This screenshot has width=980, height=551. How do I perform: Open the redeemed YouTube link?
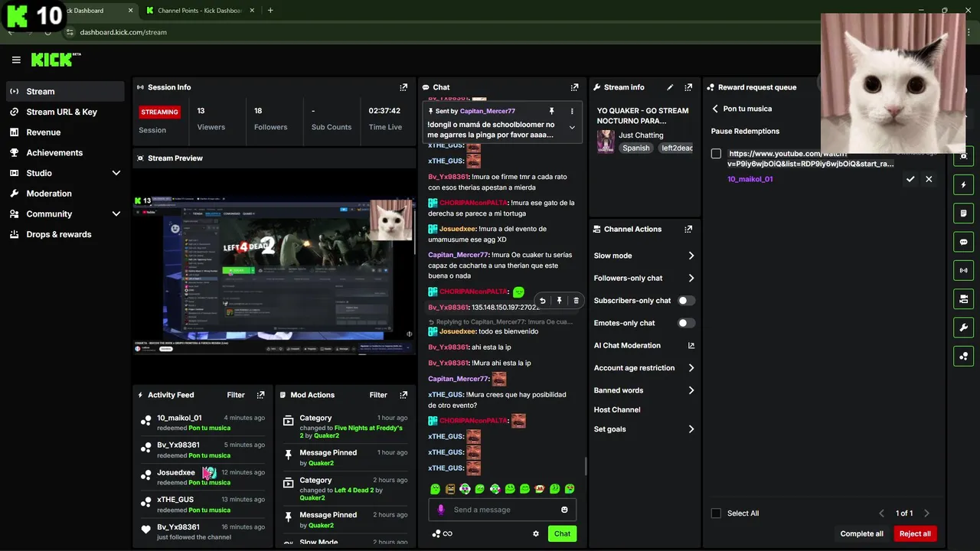811,158
